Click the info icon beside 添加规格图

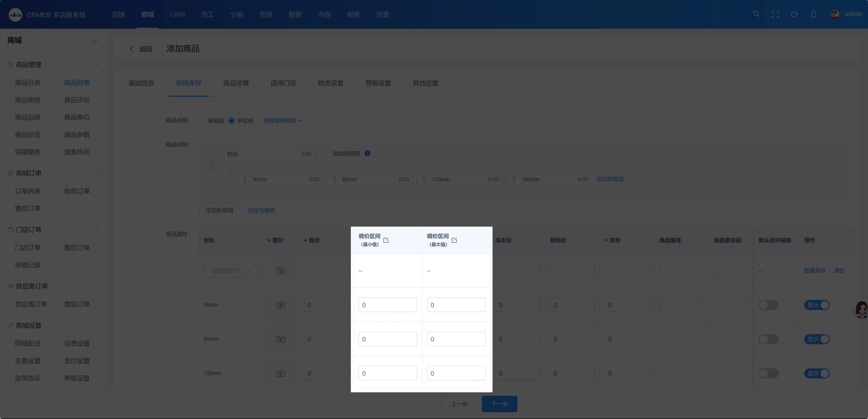[x=367, y=153]
